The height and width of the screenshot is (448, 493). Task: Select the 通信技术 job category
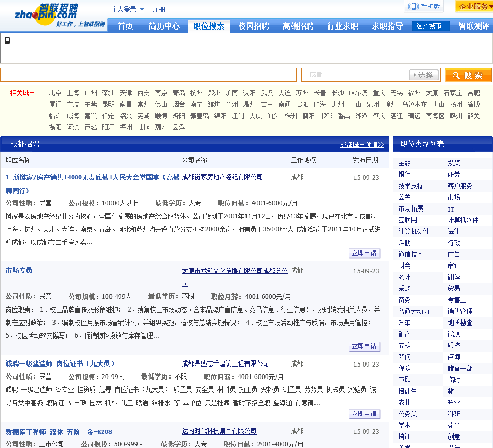coord(410,255)
